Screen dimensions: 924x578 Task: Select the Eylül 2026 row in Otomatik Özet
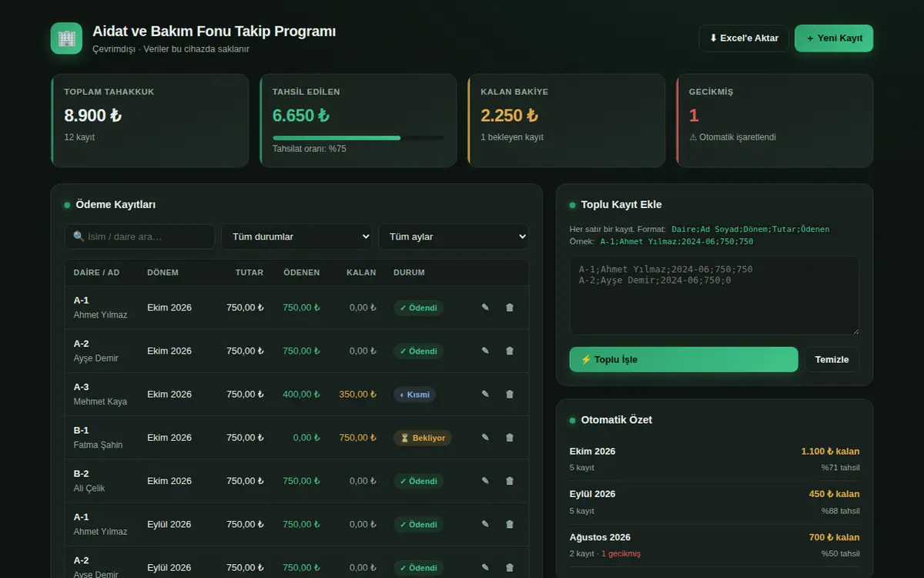(715, 502)
